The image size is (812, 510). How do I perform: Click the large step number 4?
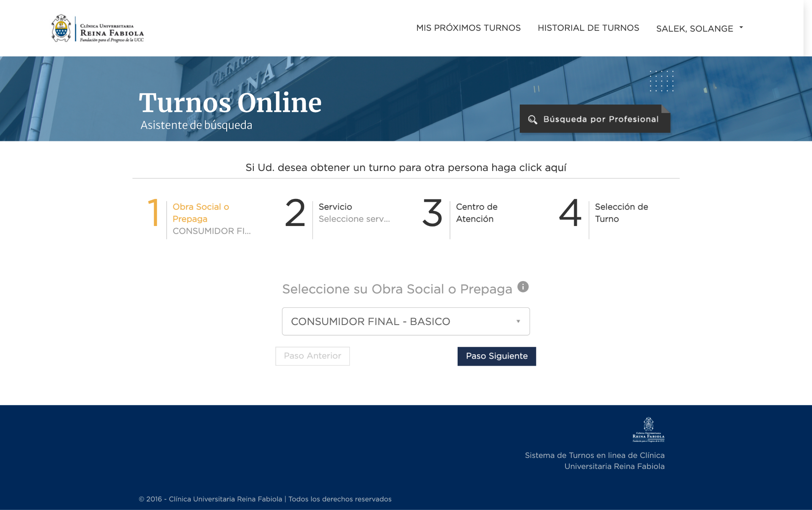pos(570,212)
